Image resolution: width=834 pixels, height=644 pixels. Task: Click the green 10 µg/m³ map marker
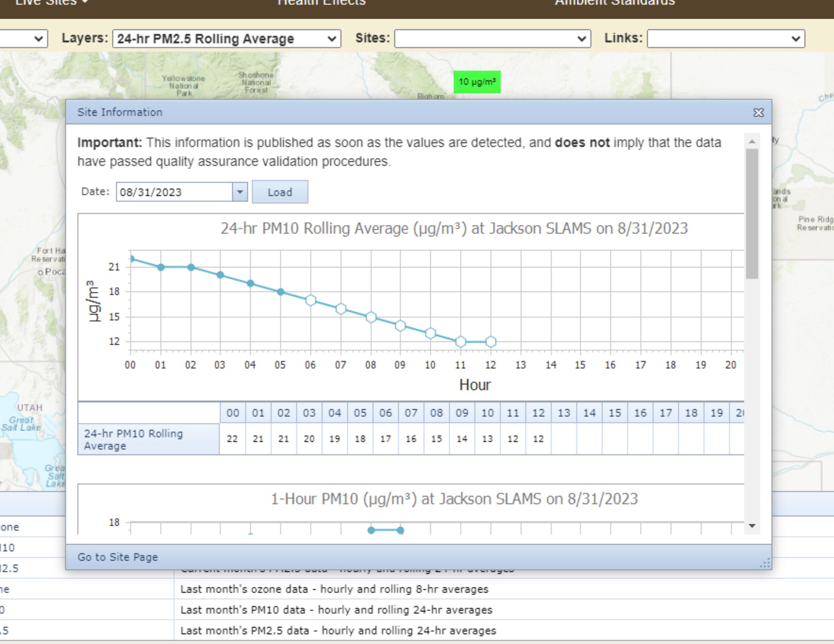coord(477,82)
